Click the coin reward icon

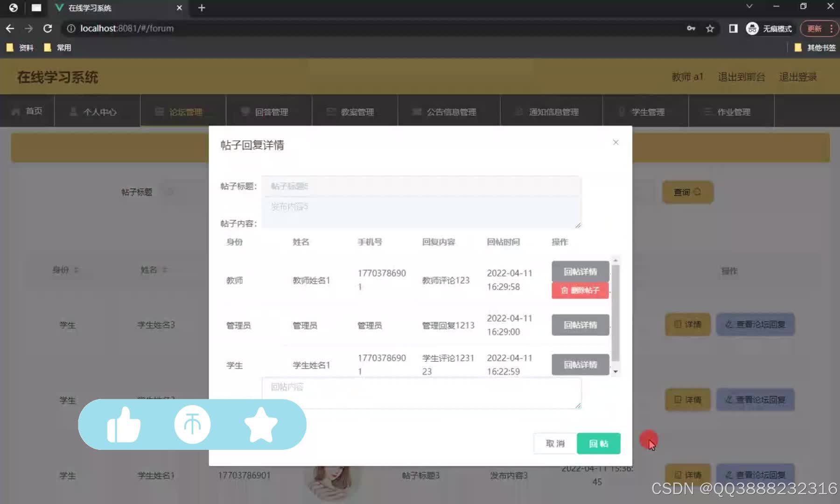(192, 424)
